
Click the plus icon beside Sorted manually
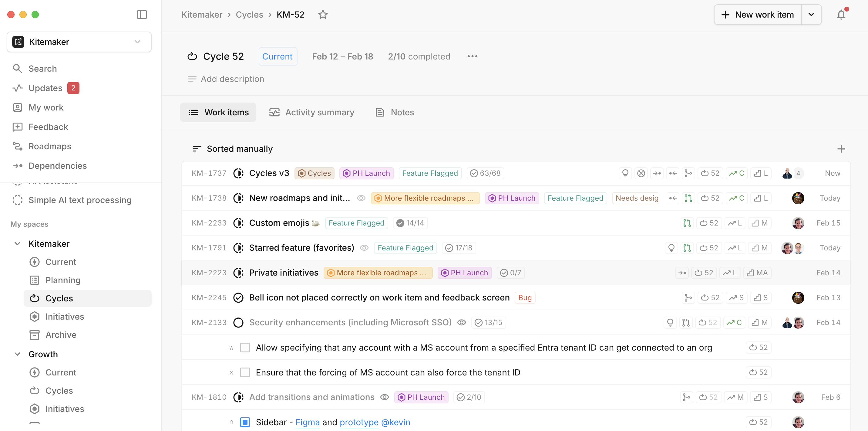(841, 149)
